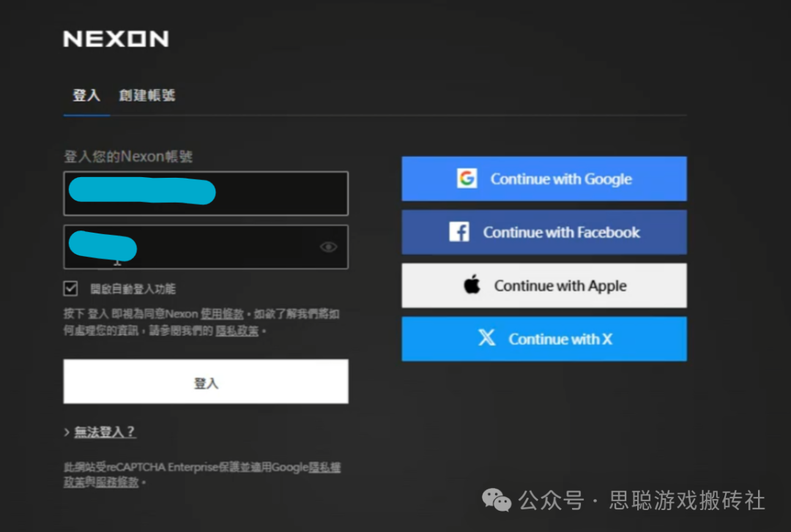The height and width of the screenshot is (532, 791).
Task: Open Google's 隱私權政策 link
Action: coord(324,468)
